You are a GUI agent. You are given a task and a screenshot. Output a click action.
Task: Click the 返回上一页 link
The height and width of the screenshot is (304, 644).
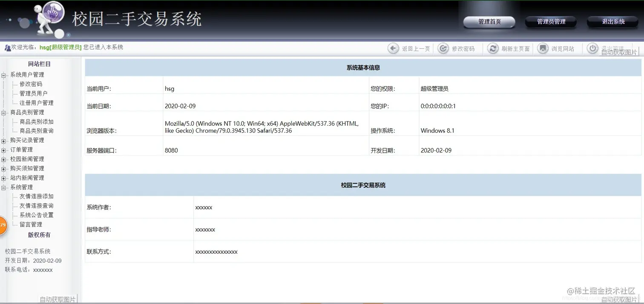(x=416, y=49)
